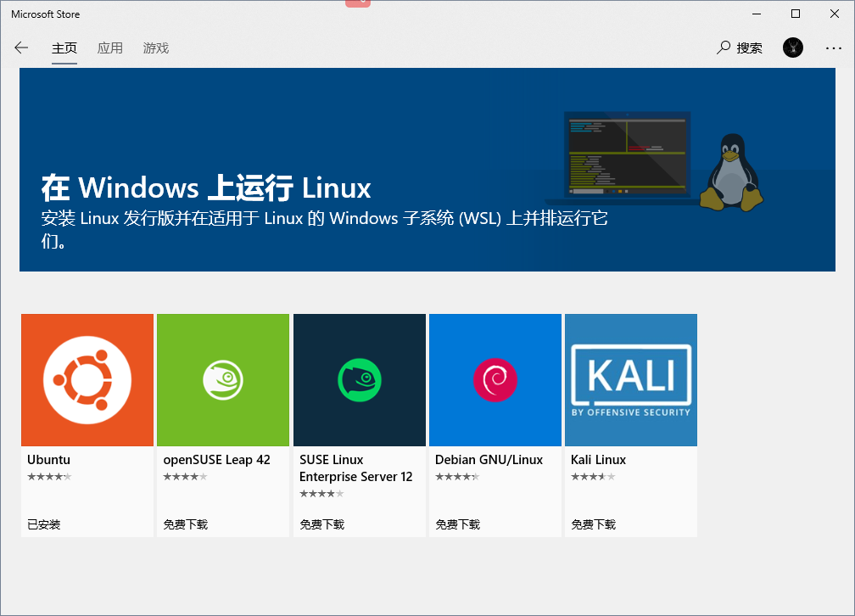Open the three-dots more menu
The image size is (855, 616).
tap(833, 48)
